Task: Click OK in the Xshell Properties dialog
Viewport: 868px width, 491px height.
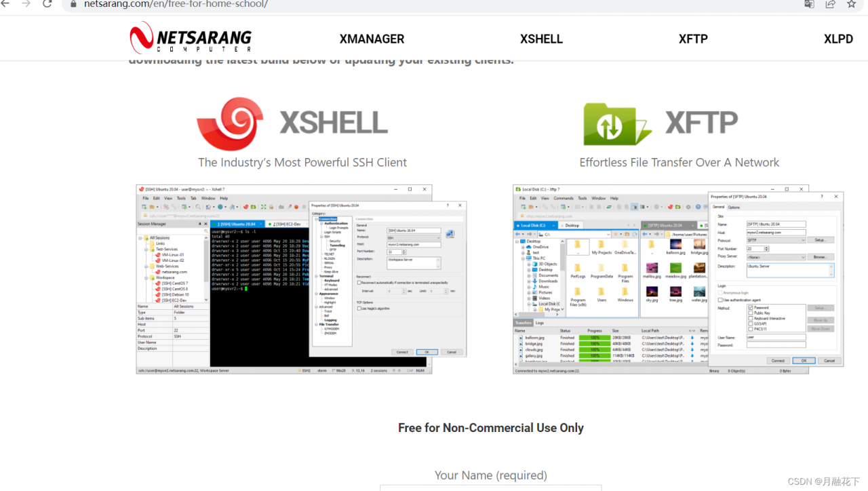Action: click(x=427, y=352)
